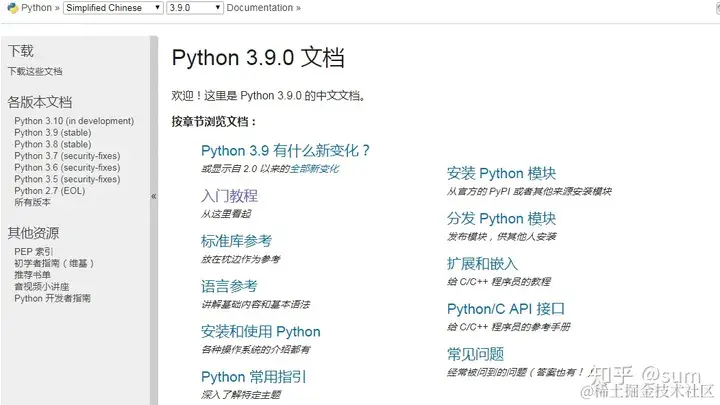Collapse the sidebar with the « handle
This screenshot has height=405, width=720.
(x=154, y=197)
